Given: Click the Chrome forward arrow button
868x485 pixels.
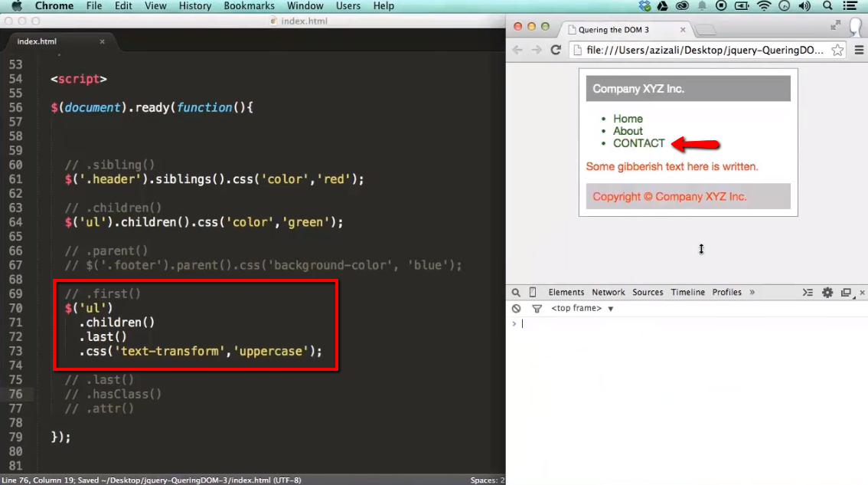Looking at the screenshot, I should (x=537, y=50).
